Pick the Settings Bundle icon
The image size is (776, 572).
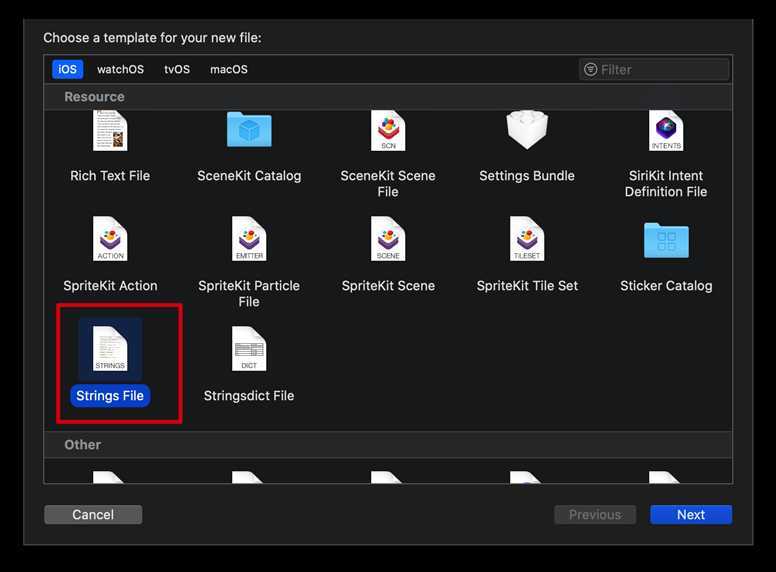coord(527,130)
